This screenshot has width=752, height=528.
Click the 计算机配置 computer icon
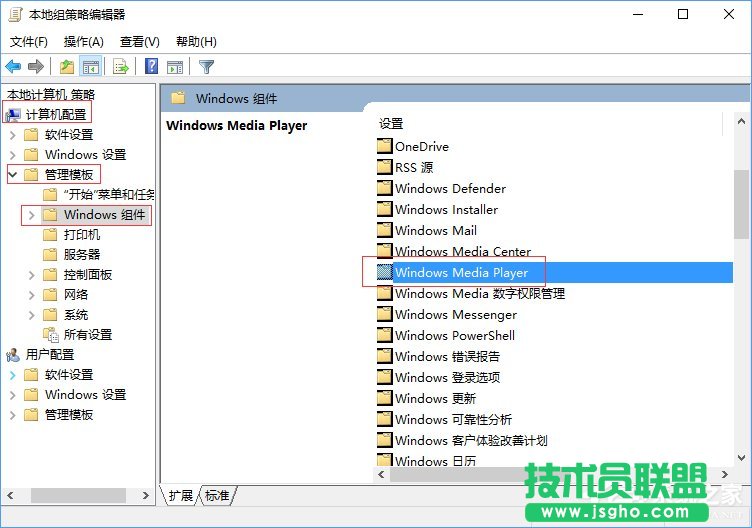tap(13, 115)
